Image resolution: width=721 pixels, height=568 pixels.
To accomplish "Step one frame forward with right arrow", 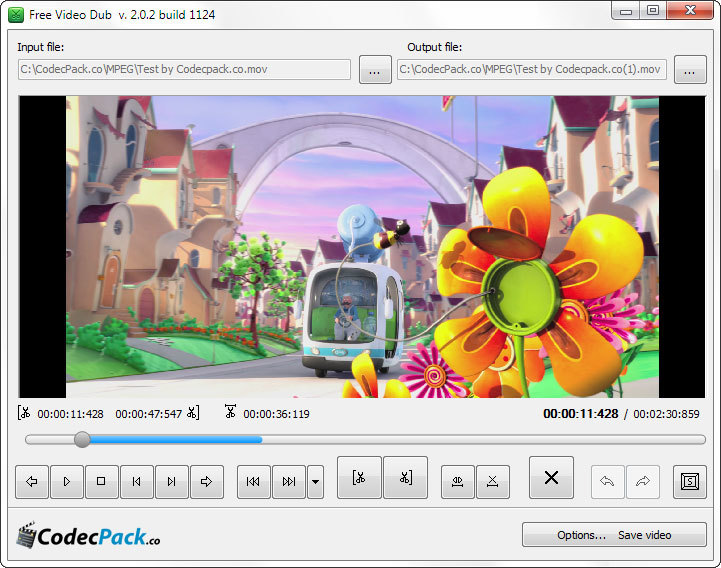I will tap(207, 482).
